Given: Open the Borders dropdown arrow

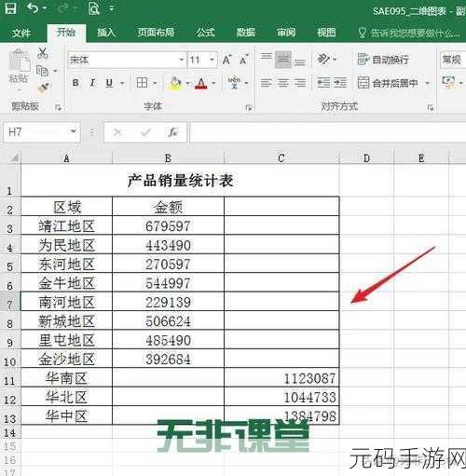Looking at the screenshot, I should pos(155,83).
